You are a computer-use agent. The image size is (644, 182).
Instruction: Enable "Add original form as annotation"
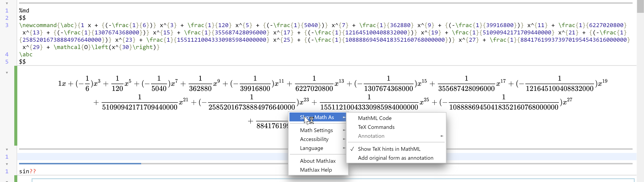pos(396,158)
